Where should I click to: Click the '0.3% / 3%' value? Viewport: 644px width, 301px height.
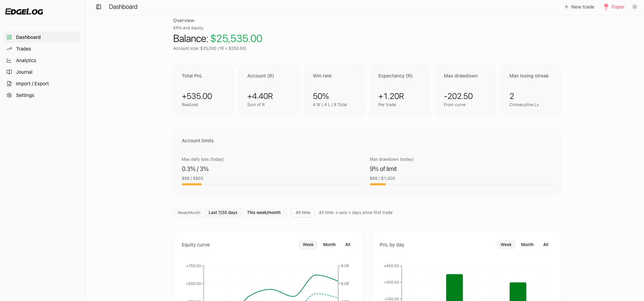click(195, 169)
